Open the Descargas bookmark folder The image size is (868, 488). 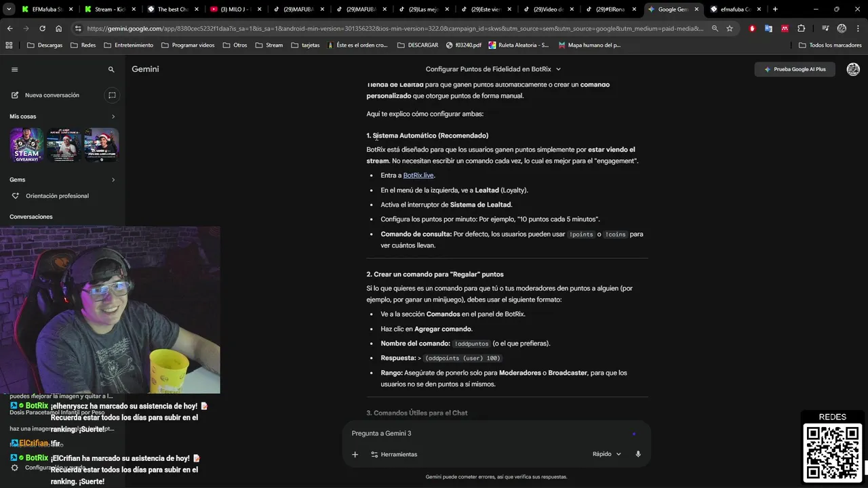point(45,45)
